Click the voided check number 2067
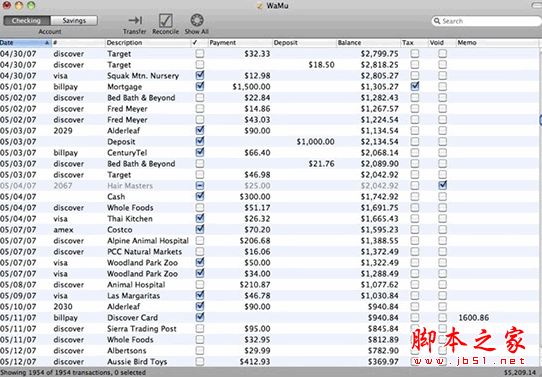Screen dimensions: 542x377 [63, 186]
